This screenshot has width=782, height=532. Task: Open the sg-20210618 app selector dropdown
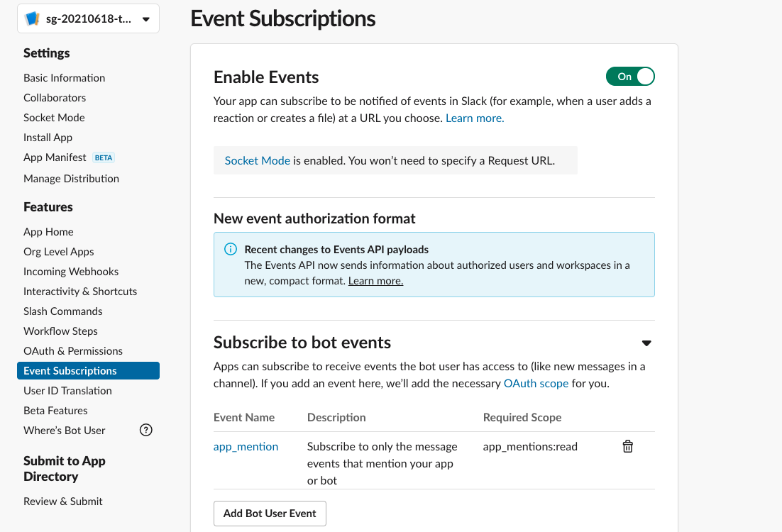point(88,19)
